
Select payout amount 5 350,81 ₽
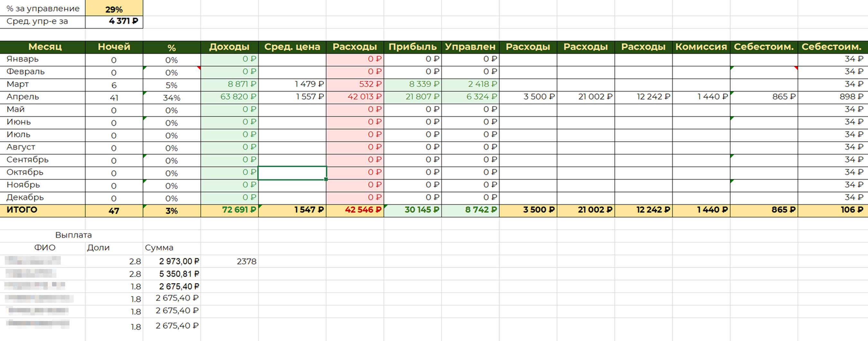[x=172, y=274]
